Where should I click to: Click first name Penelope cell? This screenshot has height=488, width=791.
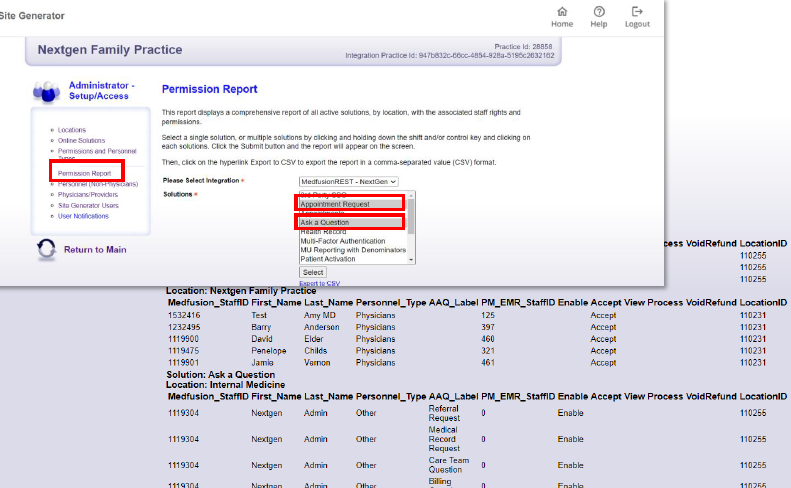point(269,351)
